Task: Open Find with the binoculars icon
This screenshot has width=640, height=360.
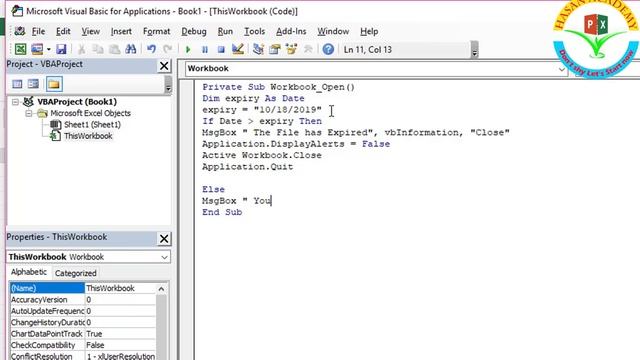Action: [131, 49]
